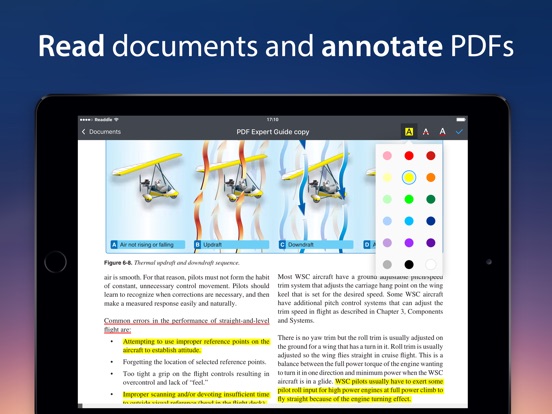Screen dimensions: 552x414
Task: Tap the battery indicator in status bar
Action: [x=460, y=120]
